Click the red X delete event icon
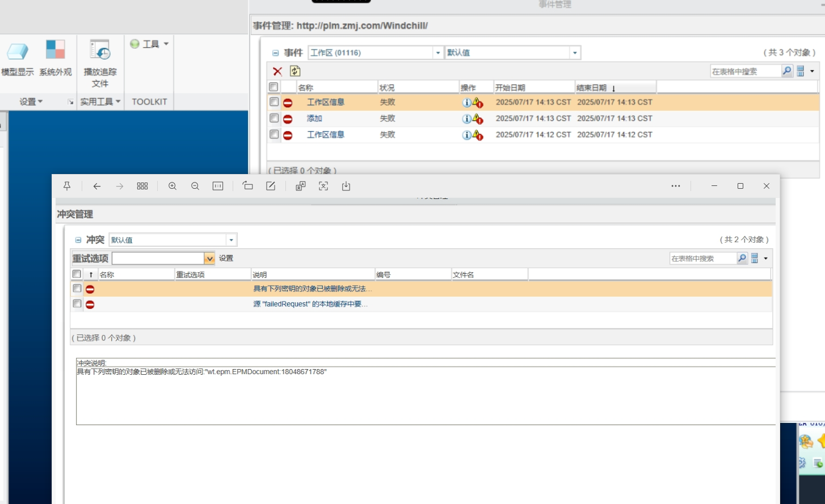 pos(277,71)
